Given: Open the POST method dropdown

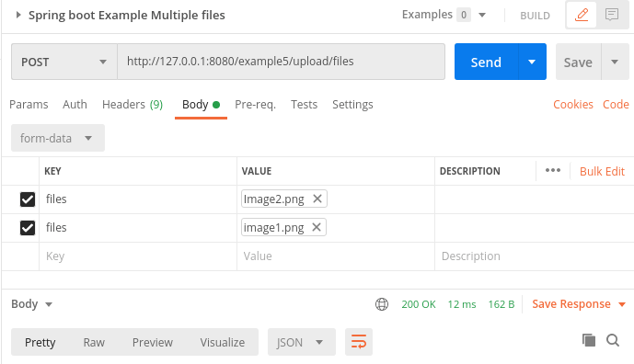Looking at the screenshot, I should (64, 62).
